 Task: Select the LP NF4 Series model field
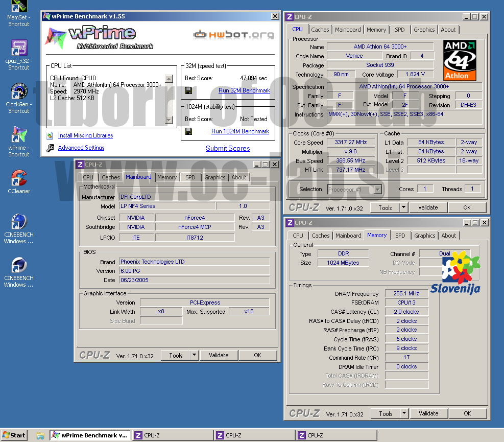167,206
